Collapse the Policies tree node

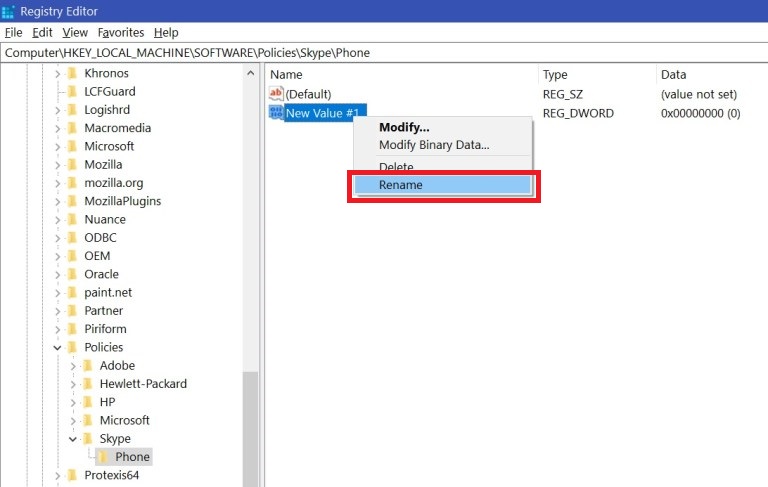[57, 348]
